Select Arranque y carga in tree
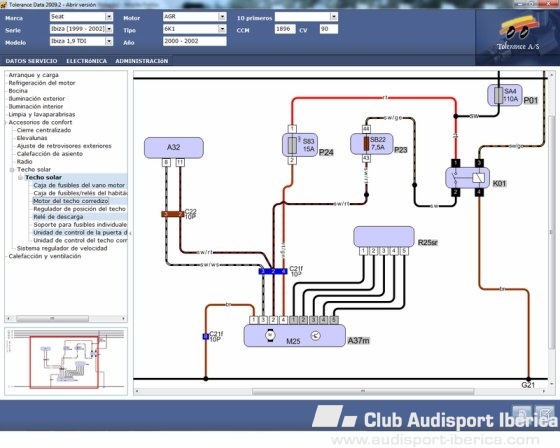 pyautogui.click(x=33, y=75)
